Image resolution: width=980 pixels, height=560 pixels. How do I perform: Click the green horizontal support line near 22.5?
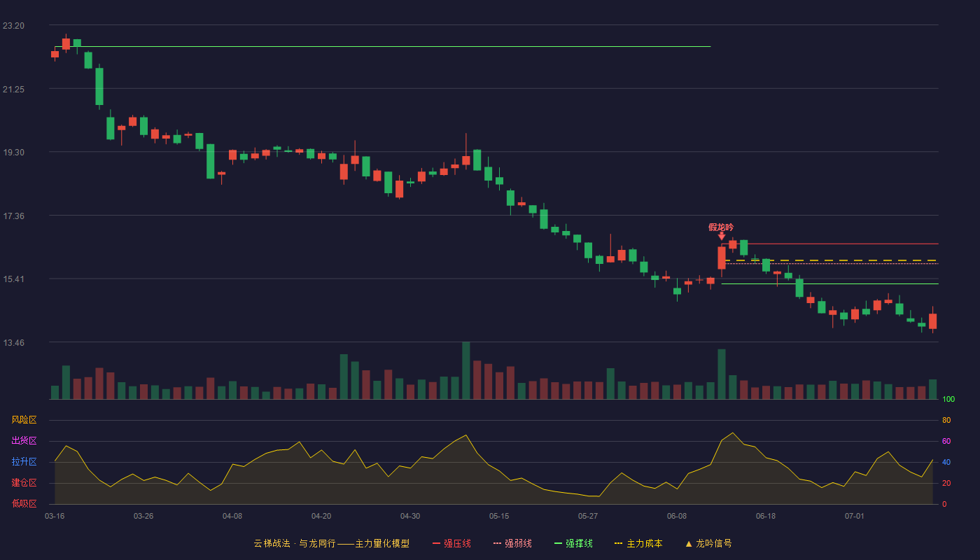pyautogui.click(x=382, y=47)
